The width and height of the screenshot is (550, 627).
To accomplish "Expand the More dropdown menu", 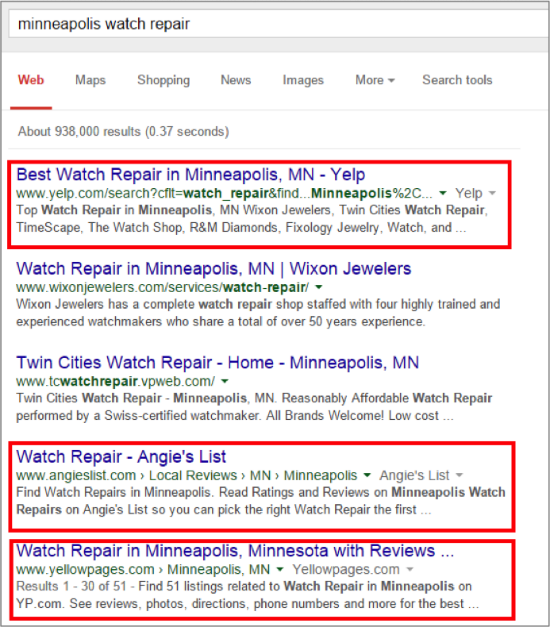I will point(375,80).
